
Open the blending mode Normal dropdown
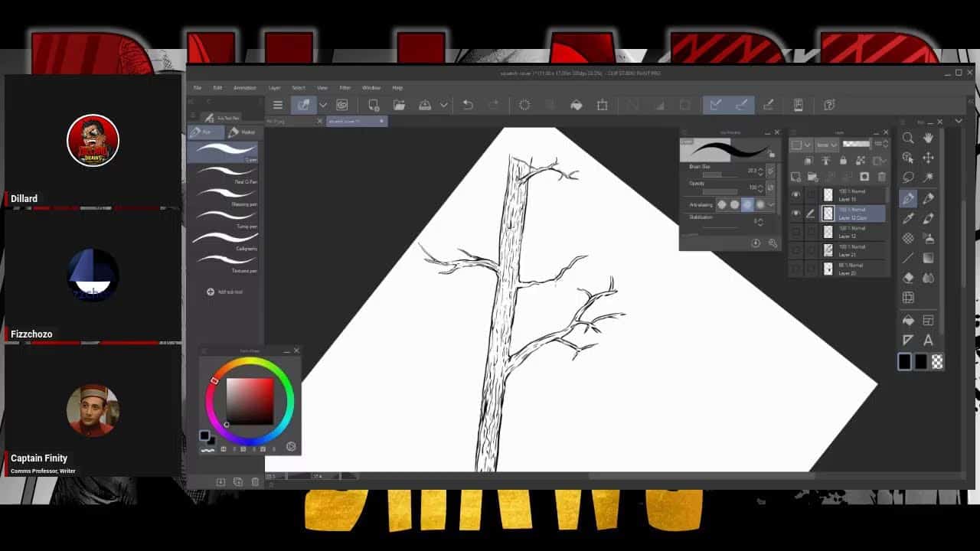(826, 145)
